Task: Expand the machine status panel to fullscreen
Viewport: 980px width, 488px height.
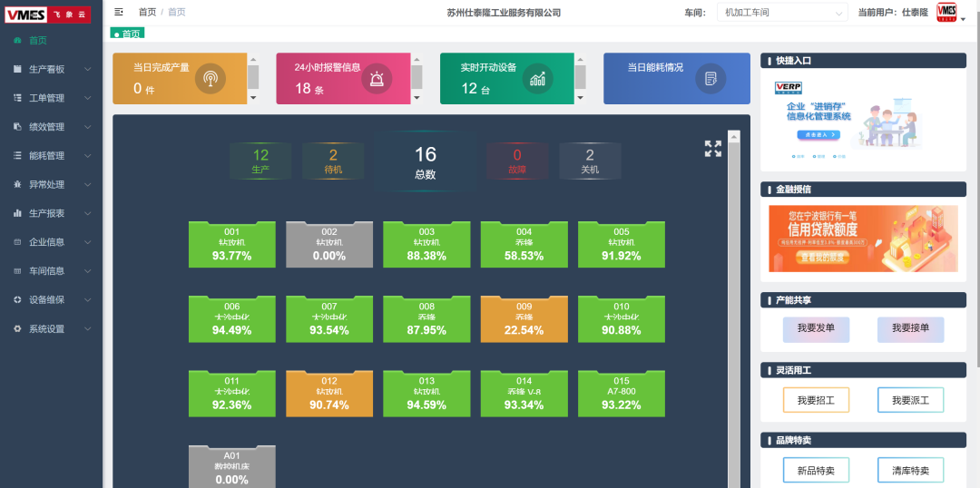Action: tap(712, 149)
